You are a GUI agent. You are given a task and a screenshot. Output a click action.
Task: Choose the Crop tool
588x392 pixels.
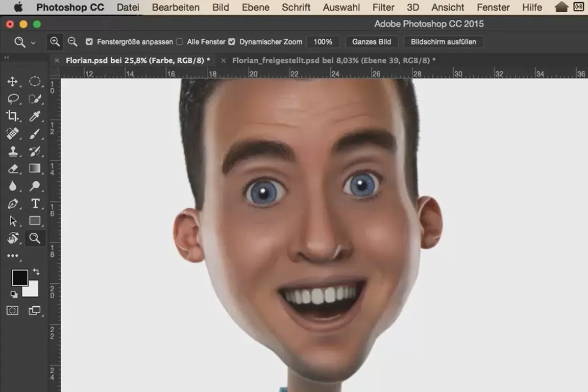coord(13,116)
